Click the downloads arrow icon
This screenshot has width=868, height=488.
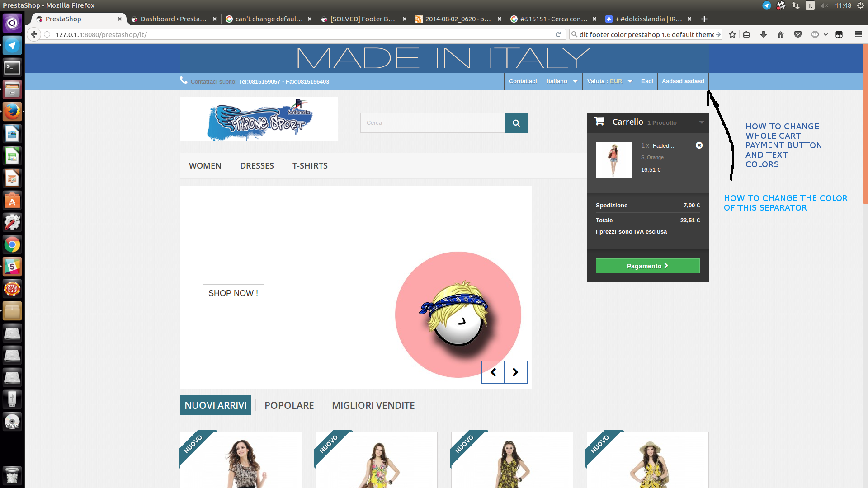coord(764,34)
